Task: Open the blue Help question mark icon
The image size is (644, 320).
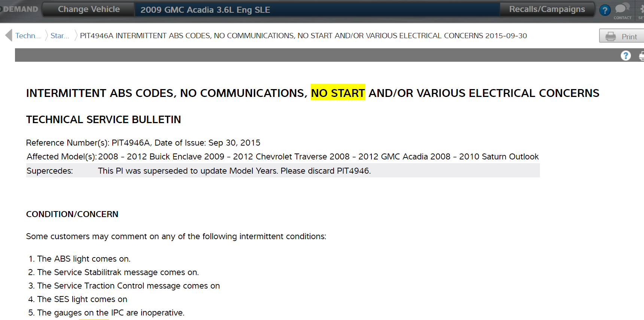Action: click(x=605, y=10)
